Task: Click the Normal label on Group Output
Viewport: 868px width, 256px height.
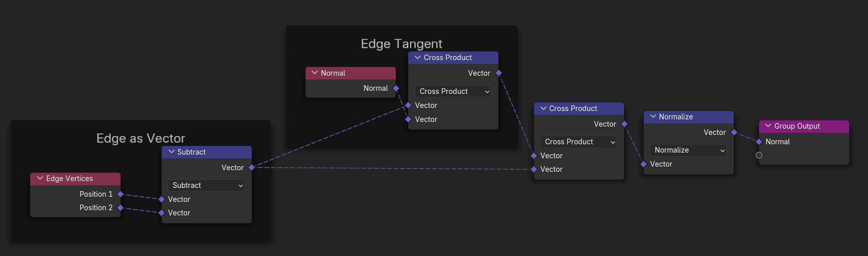Action: pos(778,142)
